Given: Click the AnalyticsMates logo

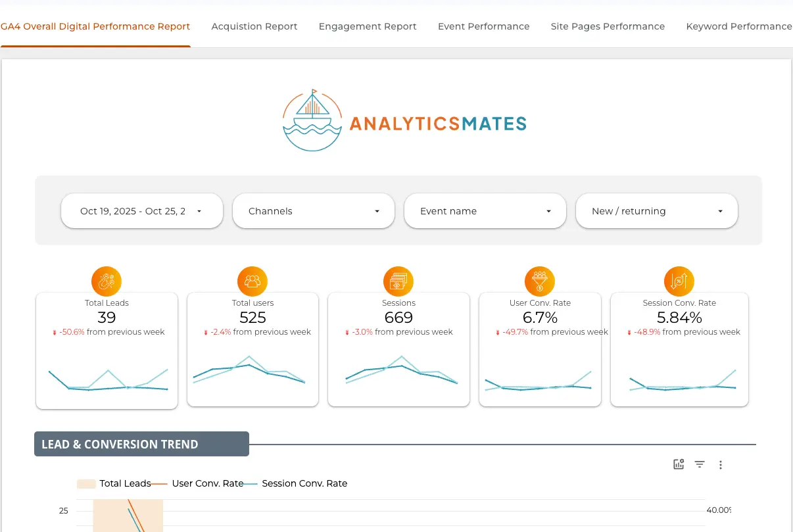Looking at the screenshot, I should pos(404,120).
